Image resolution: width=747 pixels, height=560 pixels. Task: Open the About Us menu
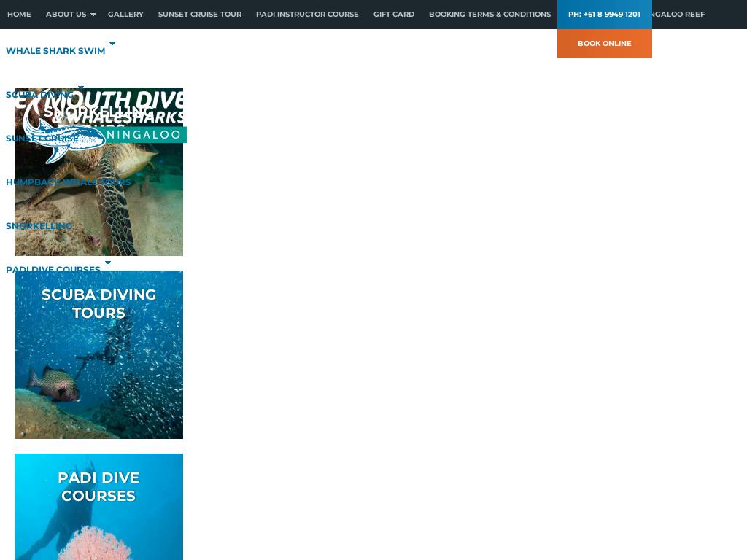66,15
